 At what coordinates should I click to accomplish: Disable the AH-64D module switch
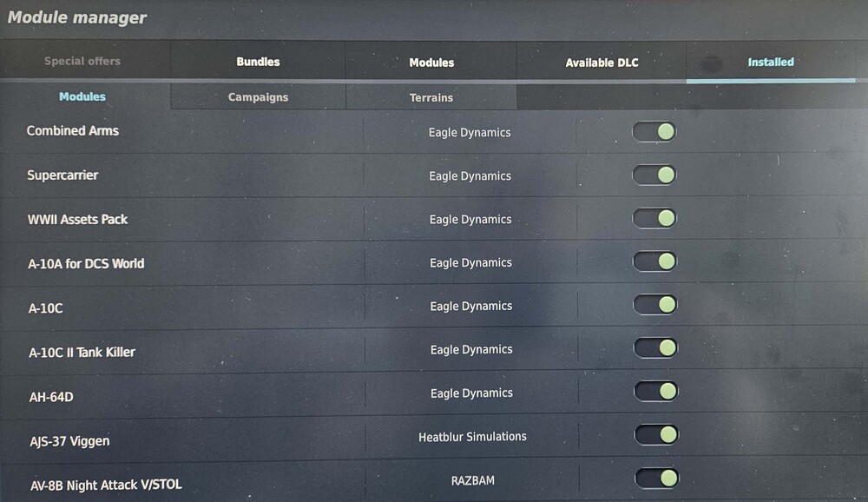[656, 392]
